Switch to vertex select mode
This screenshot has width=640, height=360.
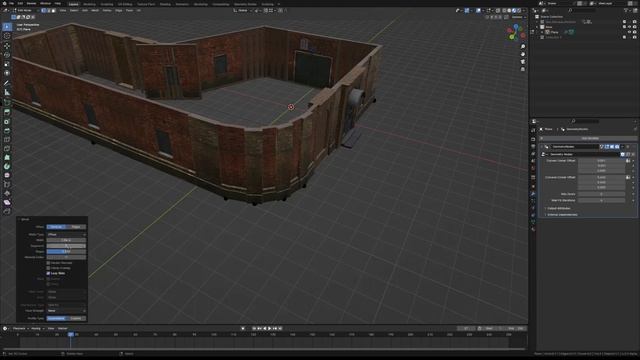click(44, 11)
